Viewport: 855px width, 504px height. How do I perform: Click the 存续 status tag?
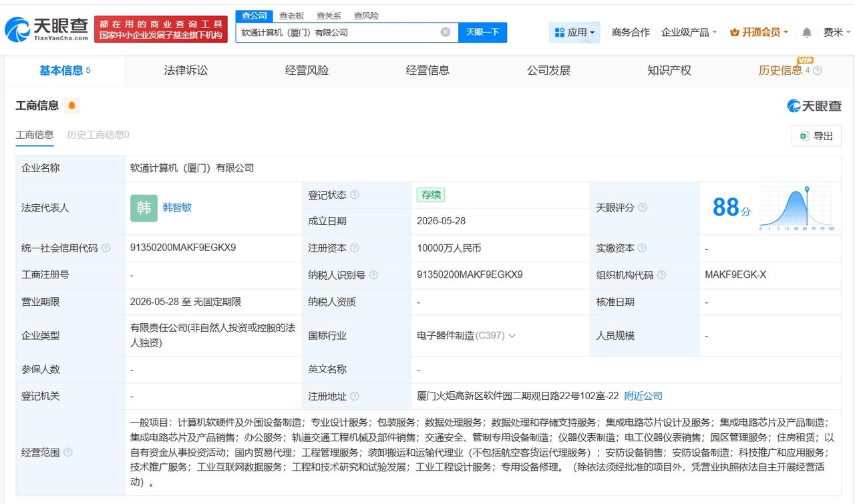coord(431,195)
